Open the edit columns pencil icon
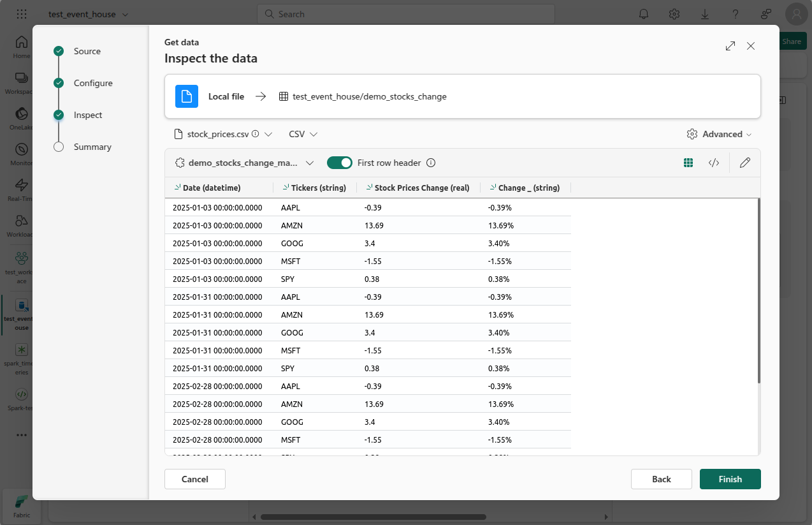 744,163
